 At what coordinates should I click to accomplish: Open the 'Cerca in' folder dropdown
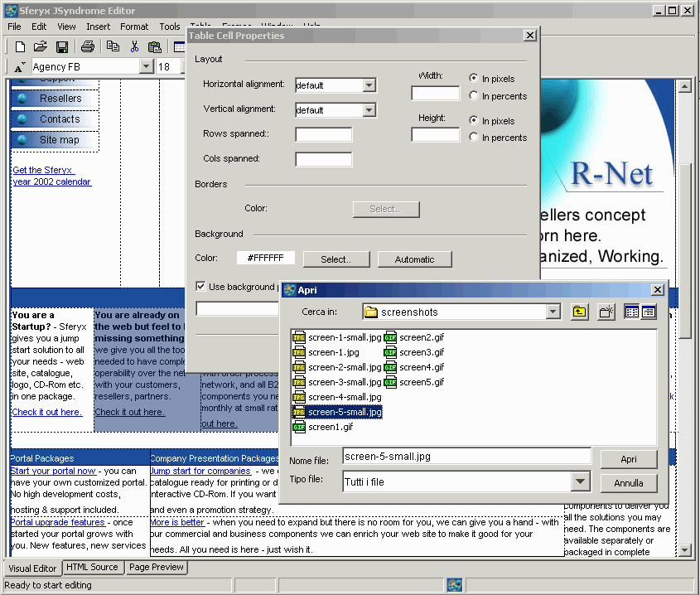coord(553,312)
